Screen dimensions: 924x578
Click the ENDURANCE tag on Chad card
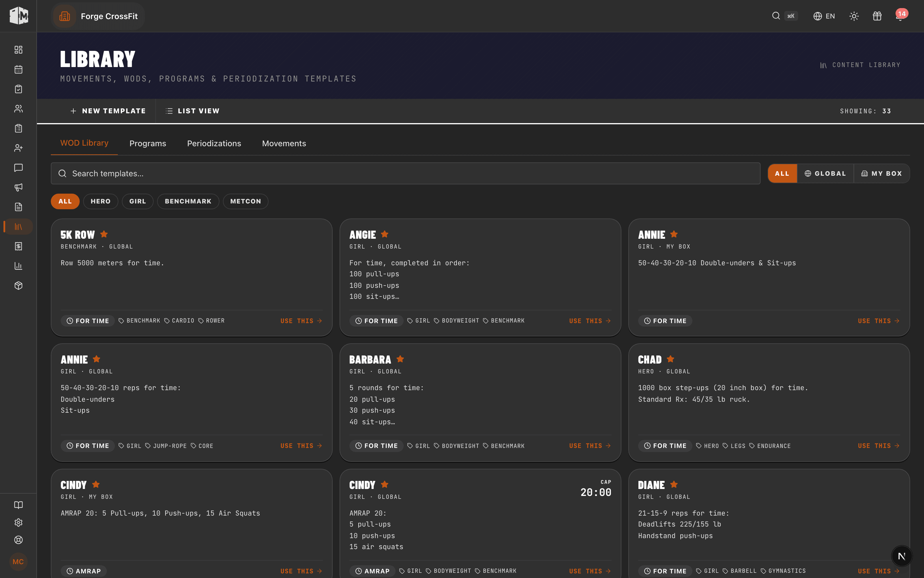click(770, 446)
